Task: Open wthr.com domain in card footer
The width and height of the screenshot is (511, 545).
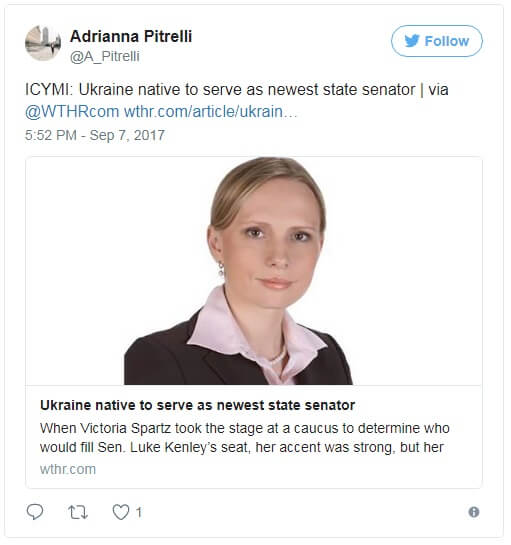Action: point(68,469)
